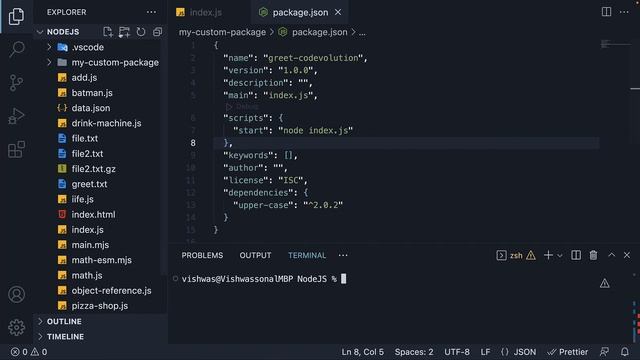The image size is (640, 360).
Task: Open the Accounts menu icon
Action: (x=16, y=294)
